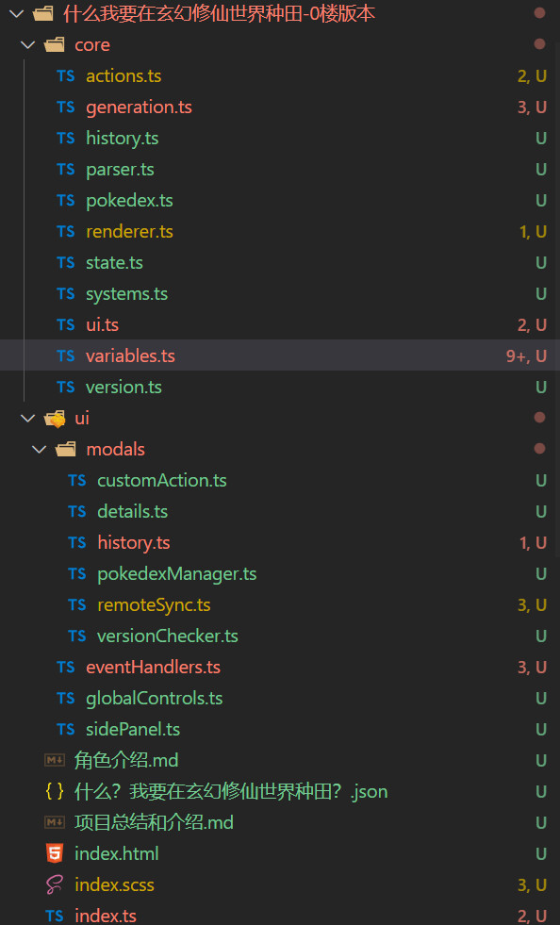Open eventHandlers.ts file

[x=153, y=667]
